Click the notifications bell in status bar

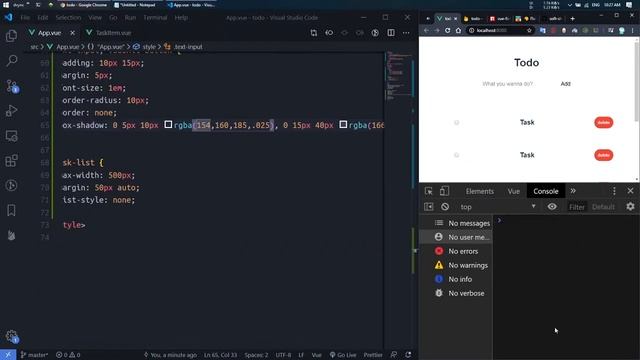(x=408, y=355)
